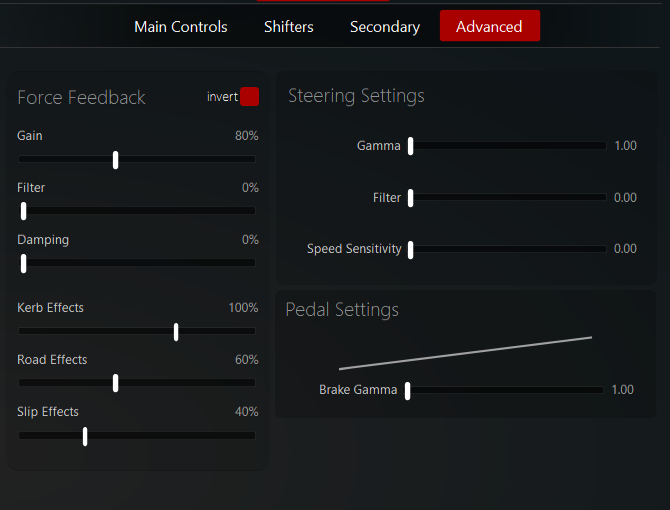Click the steering Gamma slider handle

[410, 146]
